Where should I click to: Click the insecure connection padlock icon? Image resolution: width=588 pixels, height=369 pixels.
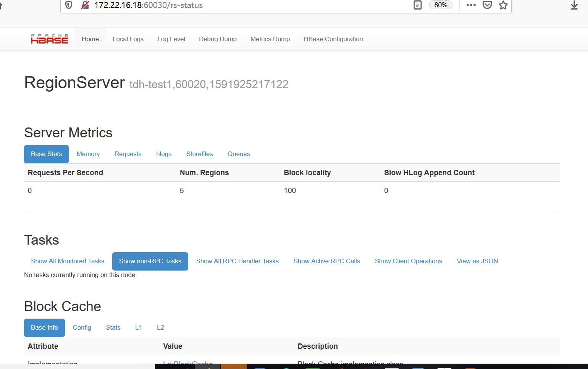(85, 5)
